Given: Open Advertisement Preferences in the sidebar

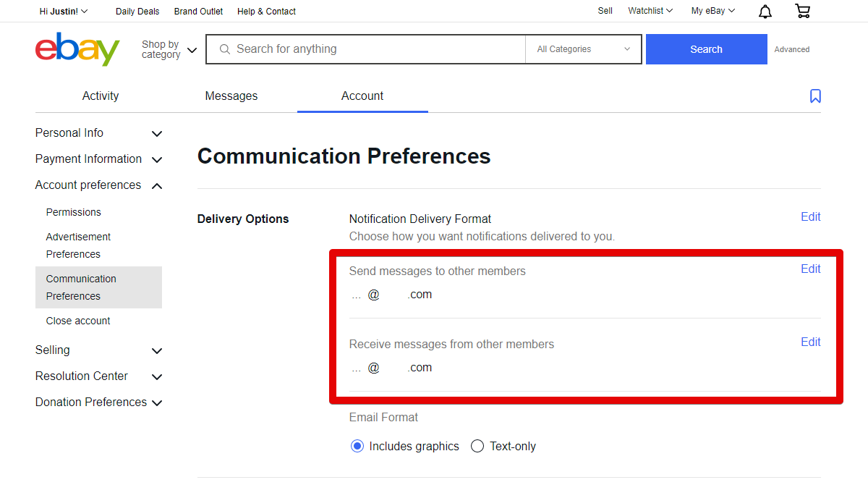Looking at the screenshot, I should pos(78,245).
